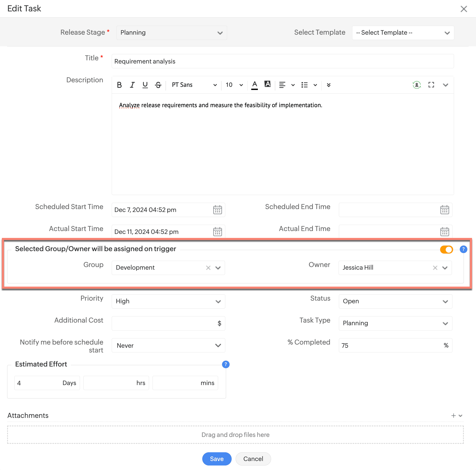The image size is (476, 470).
Task: Show more editor toolbar options
Action: (329, 85)
